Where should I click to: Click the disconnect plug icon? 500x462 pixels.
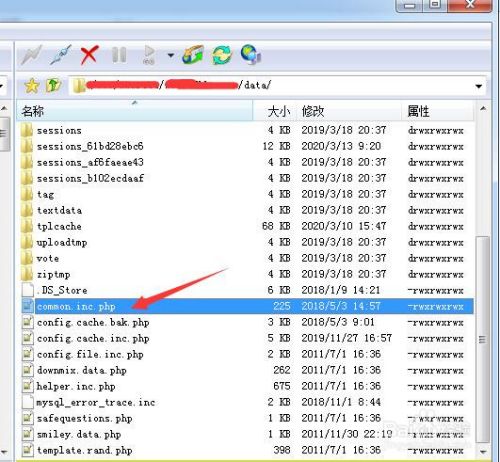[61, 55]
